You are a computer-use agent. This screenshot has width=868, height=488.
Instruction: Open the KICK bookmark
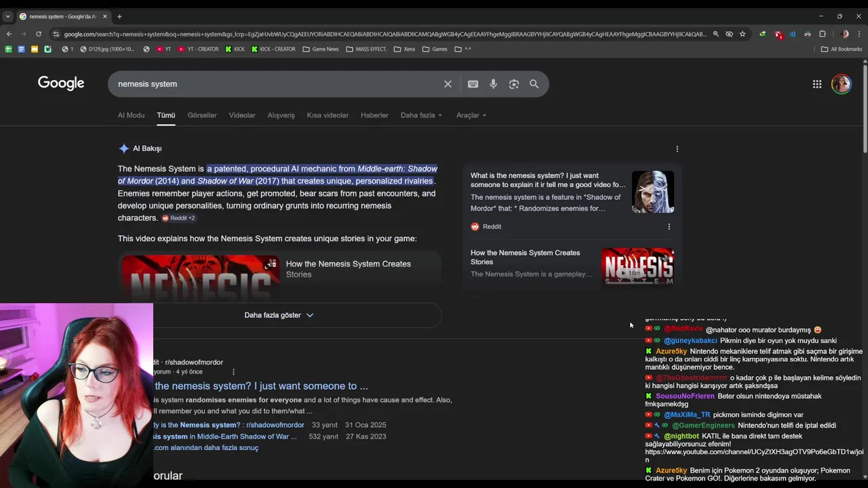(x=235, y=49)
